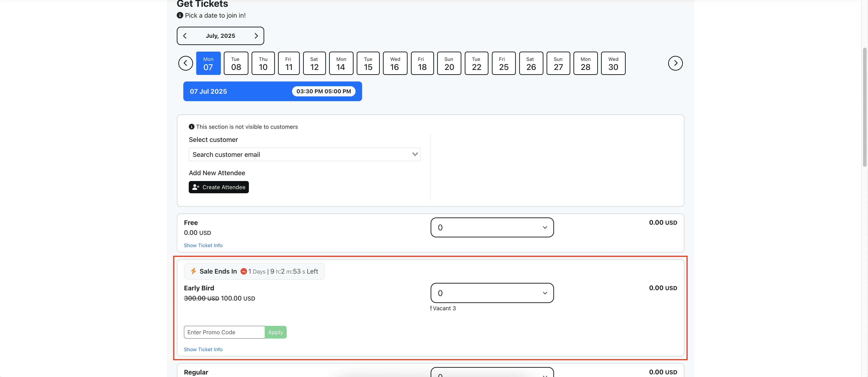Go to previous month arrow
The width and height of the screenshot is (868, 377).
(185, 36)
